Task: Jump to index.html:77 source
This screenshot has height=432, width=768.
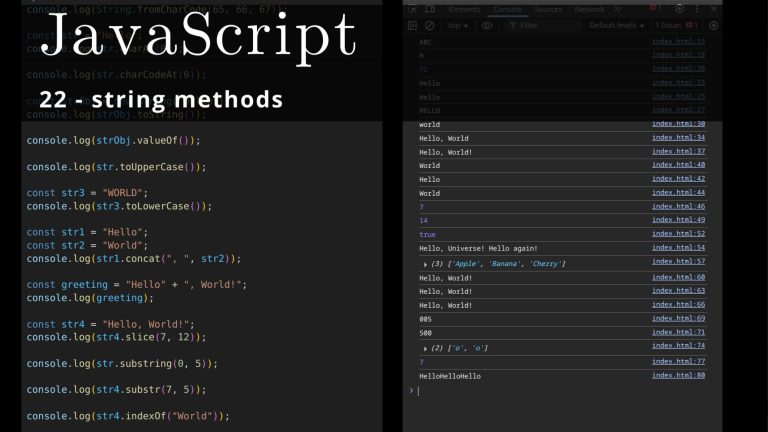Action: pyautogui.click(x=678, y=361)
